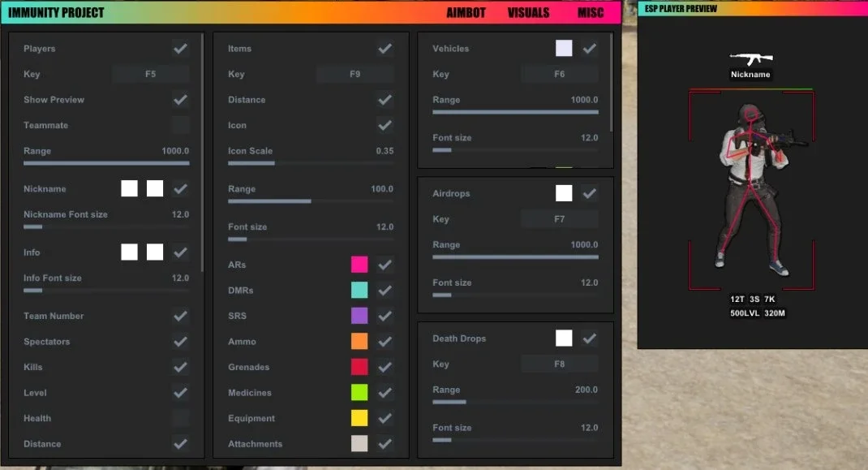Toggle the Death Drops checkbox

coord(590,338)
